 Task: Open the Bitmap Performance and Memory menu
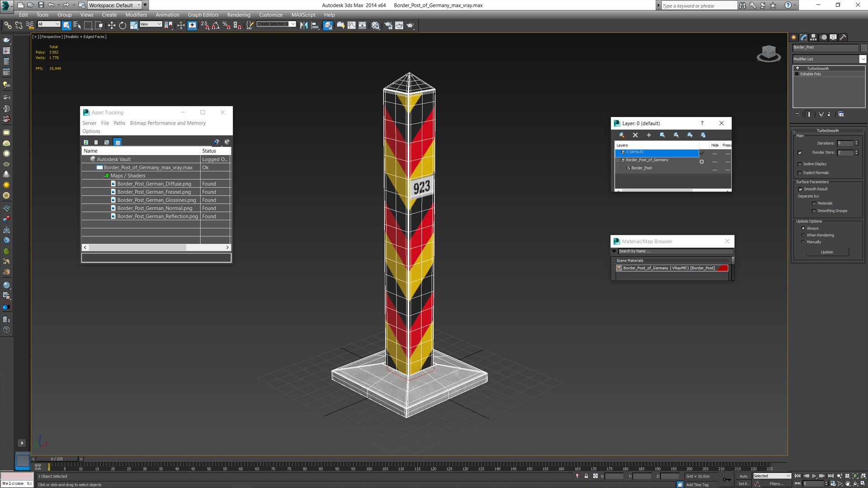168,123
